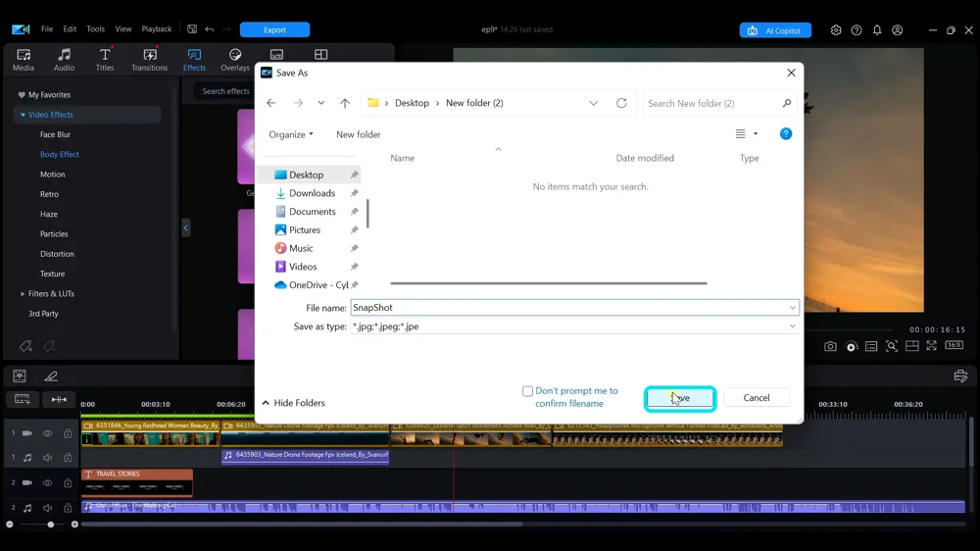Select the Body Effect category
This screenshot has width=980, height=551.
coord(60,155)
